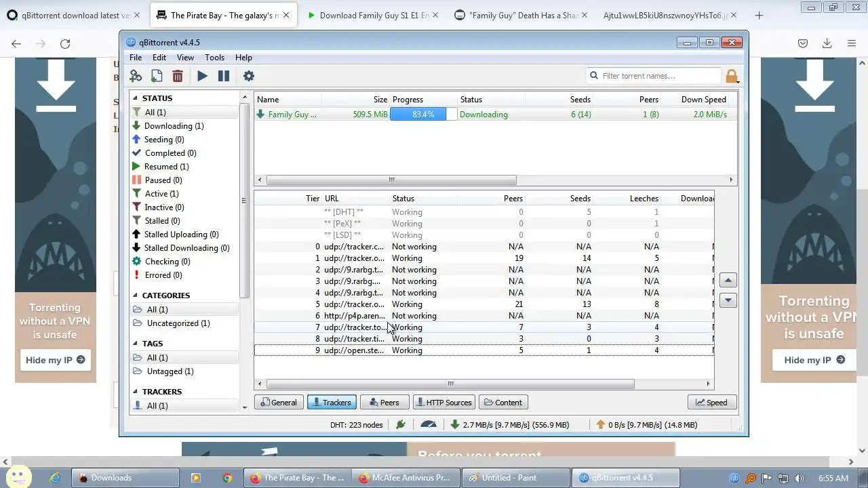Viewport: 868px width, 488px height.
Task: Select the Family Guy torrent row
Action: (496, 115)
